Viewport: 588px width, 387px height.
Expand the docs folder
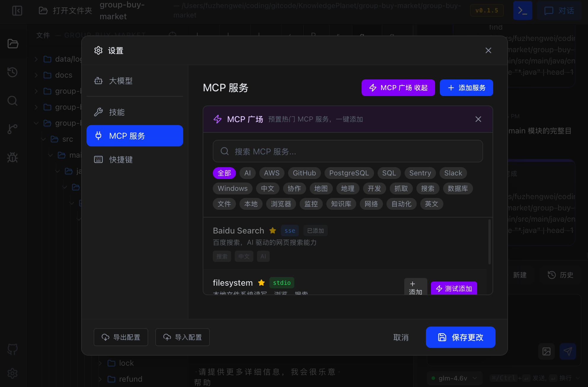(63, 75)
